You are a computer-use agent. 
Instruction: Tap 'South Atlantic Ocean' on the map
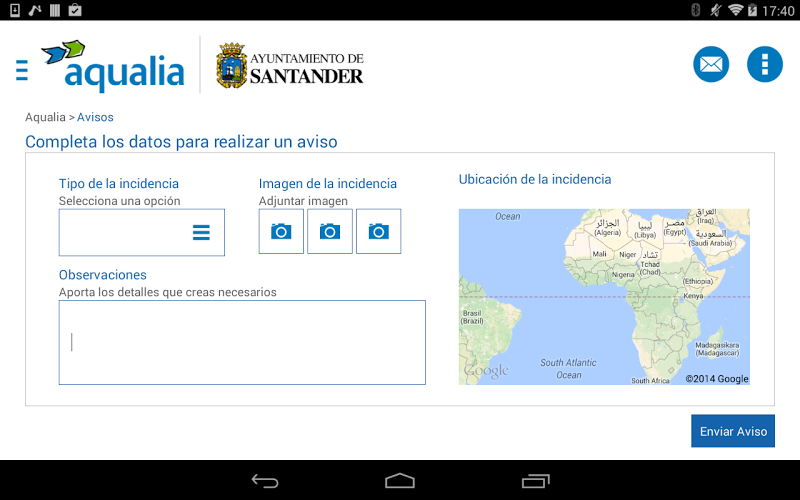(568, 368)
